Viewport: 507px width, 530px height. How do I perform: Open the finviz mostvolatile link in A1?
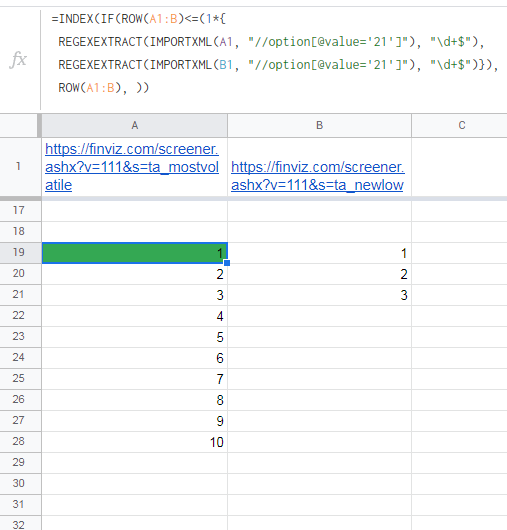point(132,167)
